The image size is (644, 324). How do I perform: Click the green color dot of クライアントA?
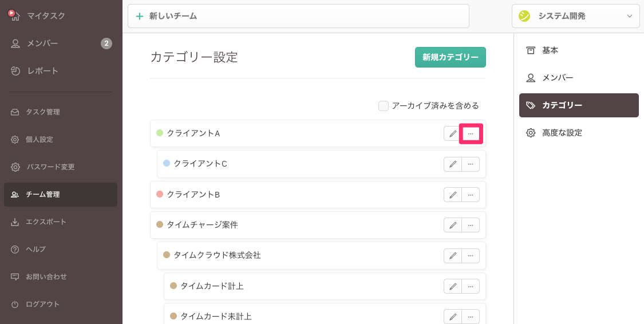pyautogui.click(x=160, y=133)
